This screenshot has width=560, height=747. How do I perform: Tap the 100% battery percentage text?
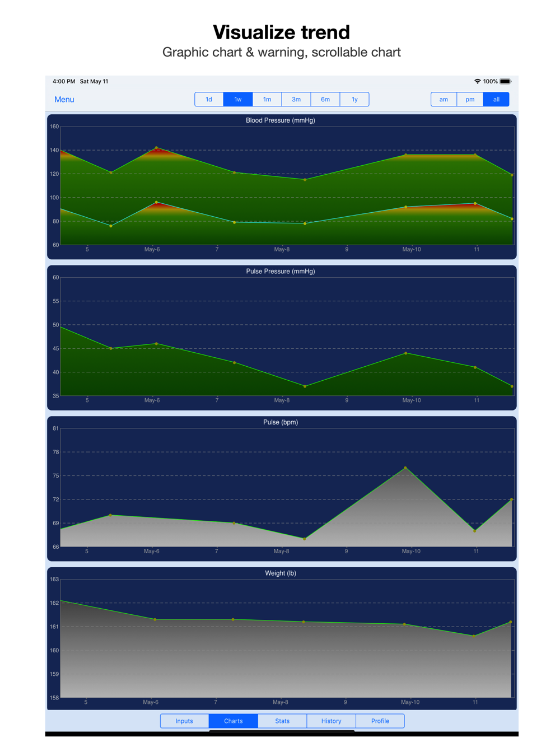tap(491, 82)
